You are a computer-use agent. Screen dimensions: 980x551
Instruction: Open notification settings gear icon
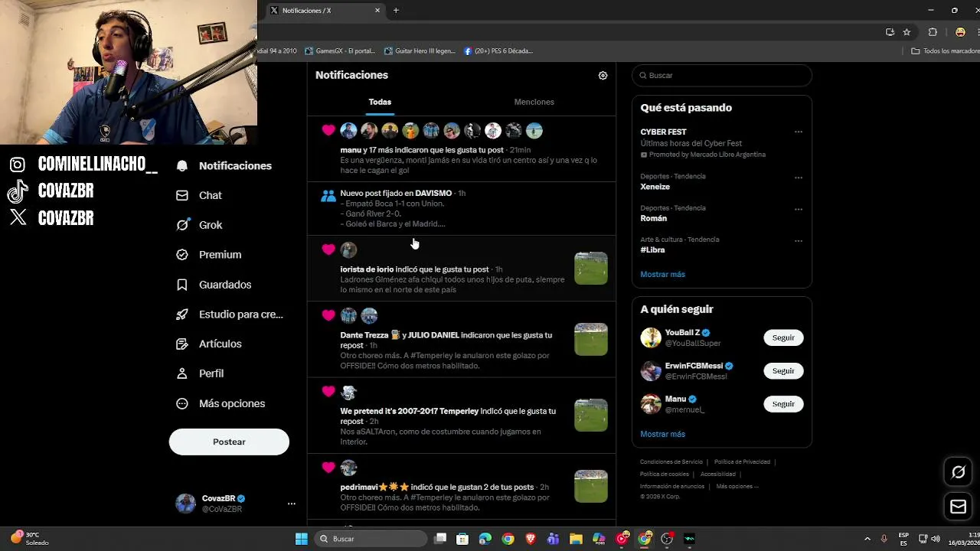pos(603,75)
